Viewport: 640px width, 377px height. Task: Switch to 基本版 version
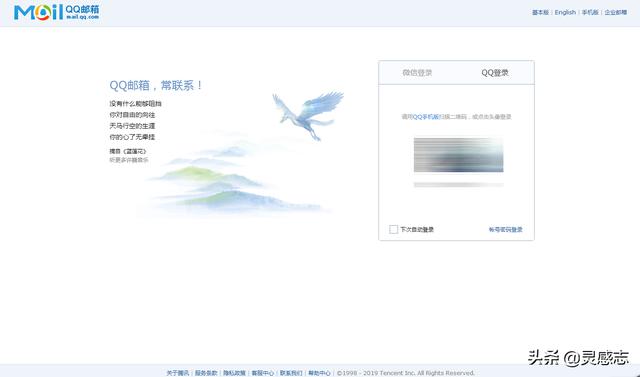[540, 13]
